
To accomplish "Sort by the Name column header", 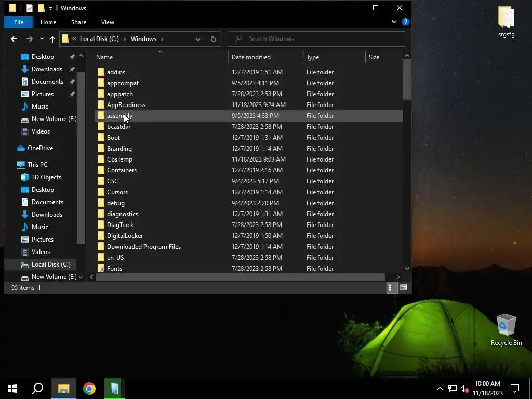I will click(x=104, y=57).
